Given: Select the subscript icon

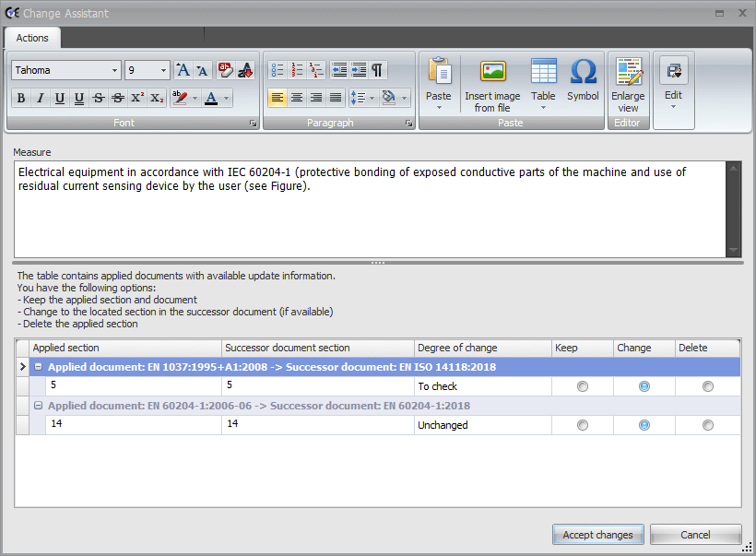Looking at the screenshot, I should pyautogui.click(x=156, y=97).
